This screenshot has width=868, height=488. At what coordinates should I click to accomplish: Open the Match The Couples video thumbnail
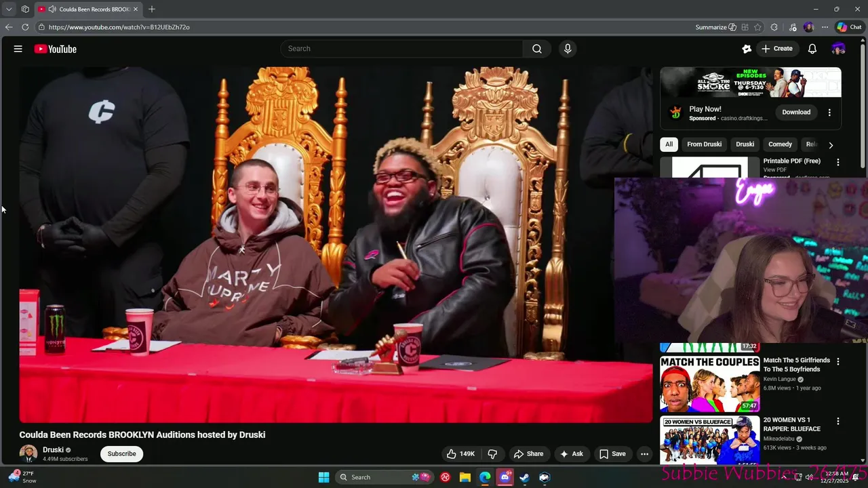(x=710, y=384)
